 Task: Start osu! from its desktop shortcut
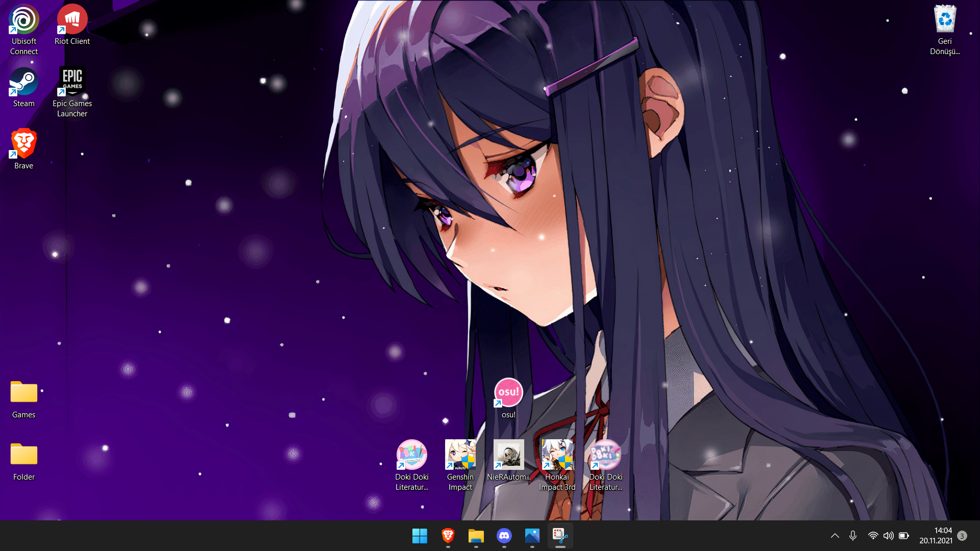[508, 392]
